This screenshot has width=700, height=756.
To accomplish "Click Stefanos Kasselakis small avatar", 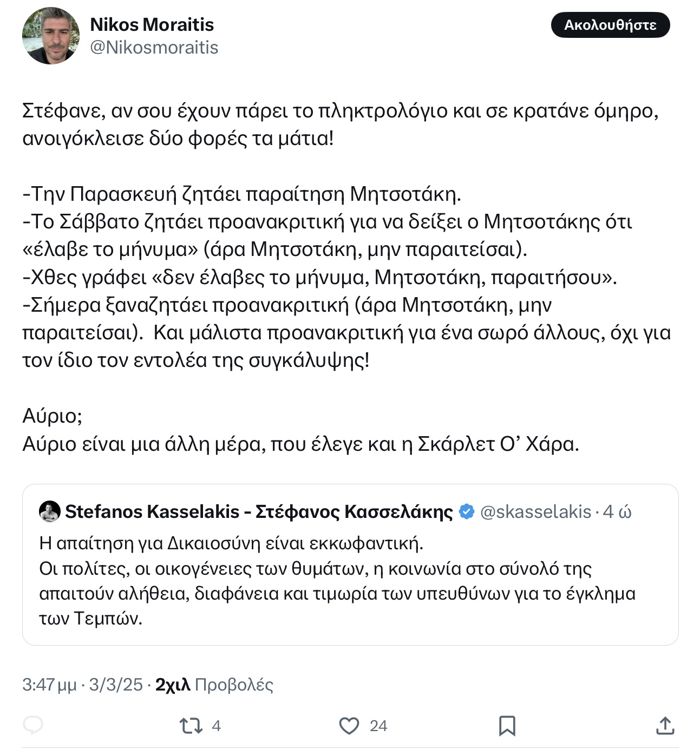I will click(x=50, y=511).
